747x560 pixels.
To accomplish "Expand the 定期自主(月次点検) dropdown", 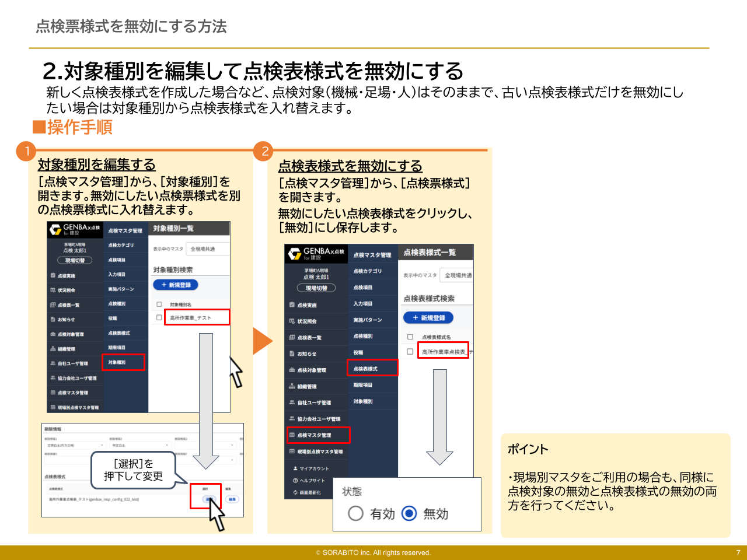I will pos(74,445).
